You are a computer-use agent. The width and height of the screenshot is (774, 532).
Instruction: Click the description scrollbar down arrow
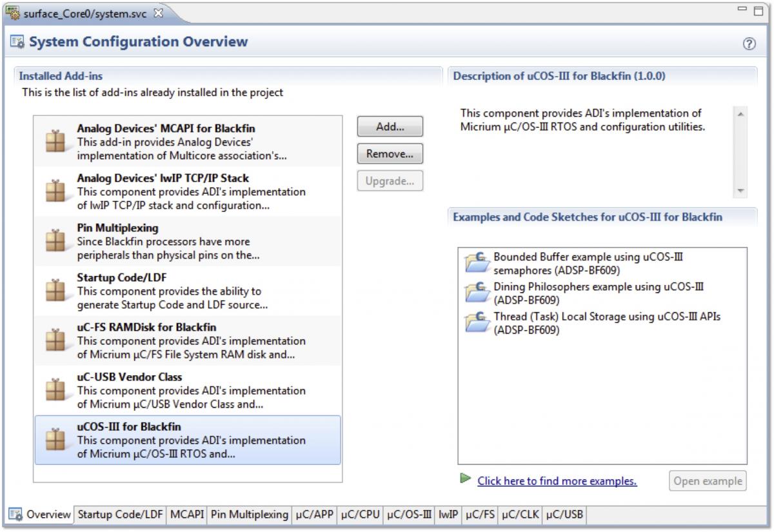pyautogui.click(x=740, y=191)
